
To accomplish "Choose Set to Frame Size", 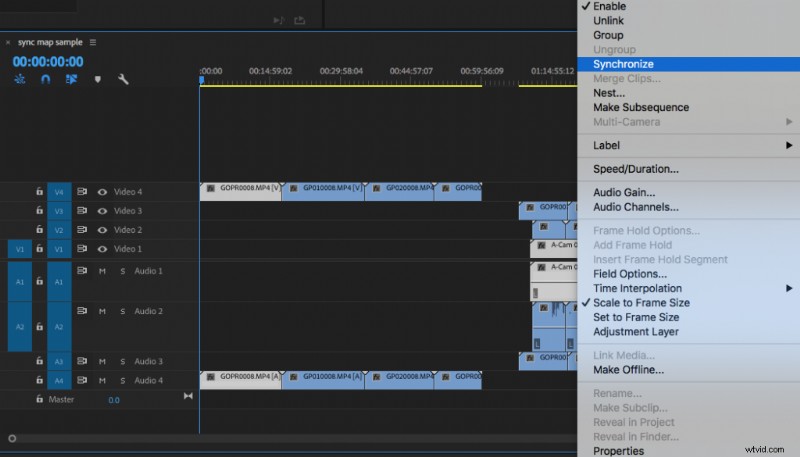I will pyautogui.click(x=636, y=317).
